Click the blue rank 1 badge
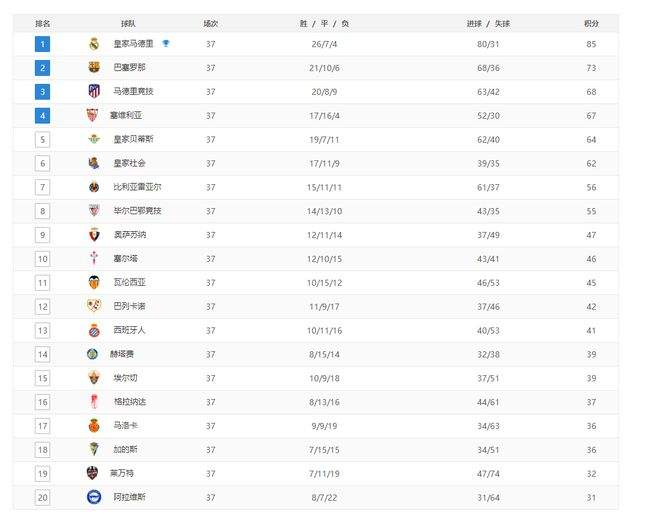The image size is (660, 519). (43, 44)
